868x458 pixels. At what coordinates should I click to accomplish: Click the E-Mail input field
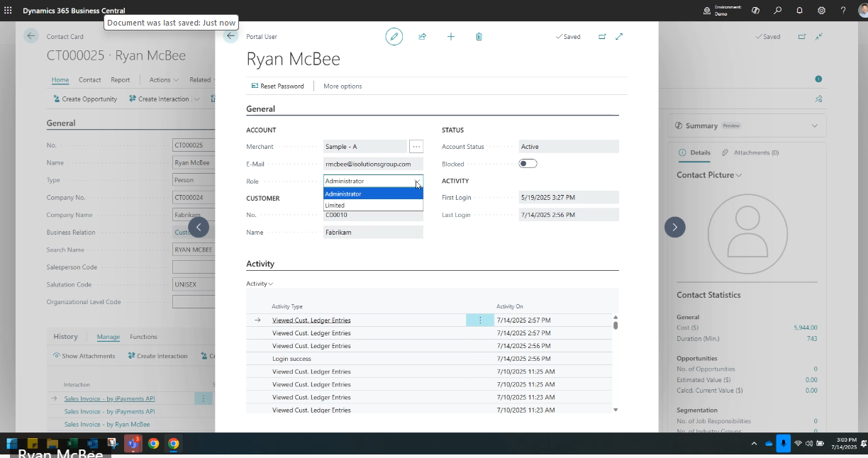coord(373,164)
